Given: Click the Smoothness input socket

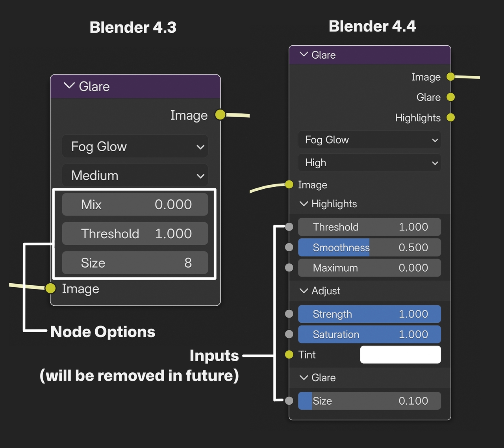Looking at the screenshot, I should click(289, 247).
